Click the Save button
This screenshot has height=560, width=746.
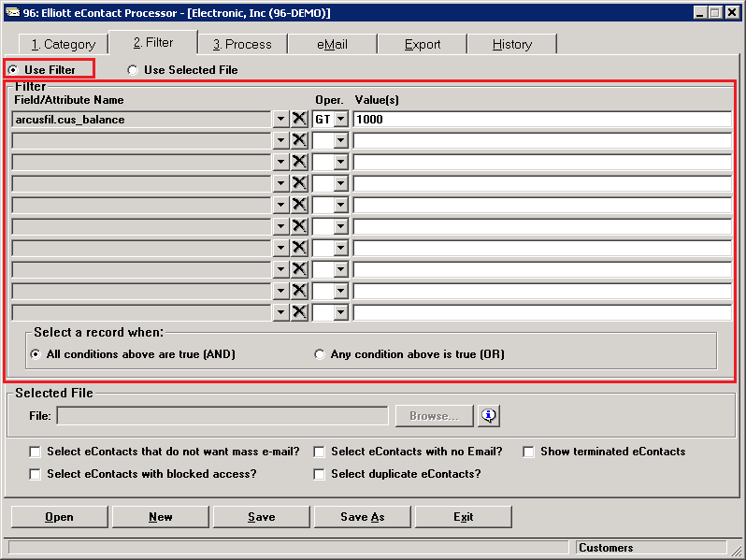262,517
